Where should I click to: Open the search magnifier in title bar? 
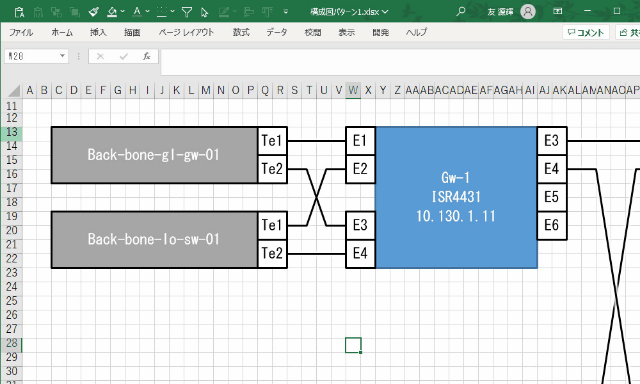[461, 11]
